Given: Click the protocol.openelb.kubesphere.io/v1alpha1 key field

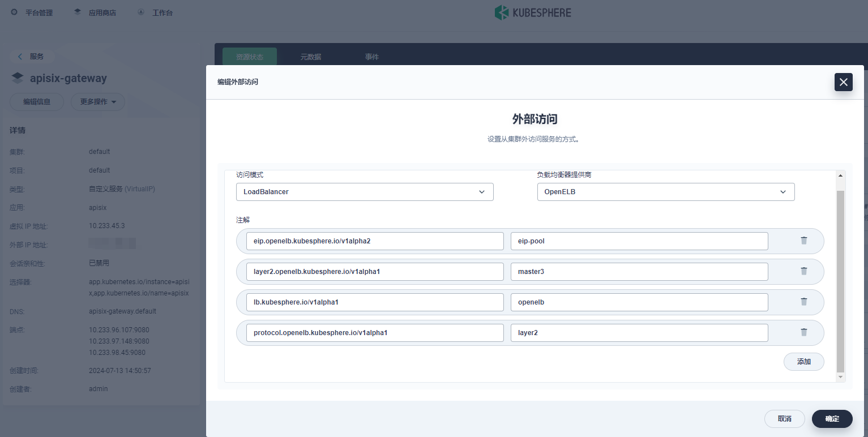Looking at the screenshot, I should pyautogui.click(x=375, y=332).
